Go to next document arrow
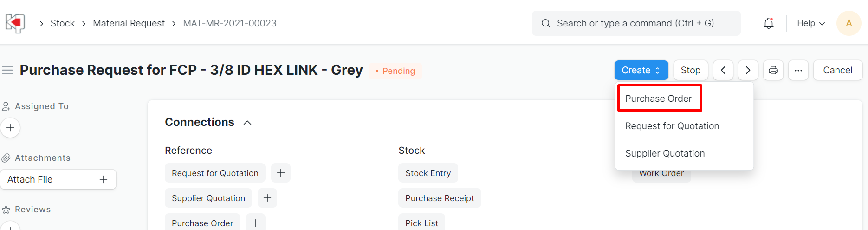This screenshot has width=868, height=230. [748, 70]
